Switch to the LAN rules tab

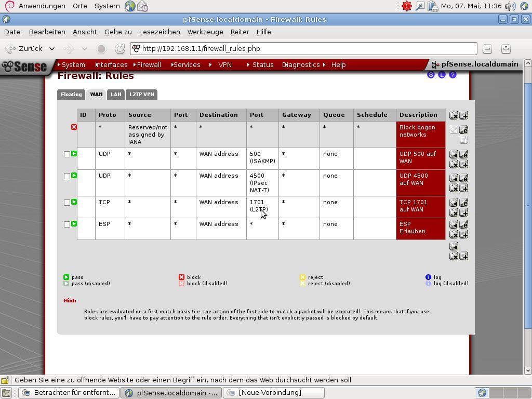pos(116,95)
